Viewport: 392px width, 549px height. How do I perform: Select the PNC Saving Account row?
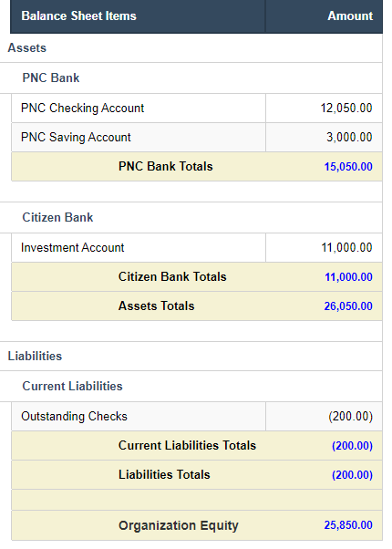click(197, 137)
